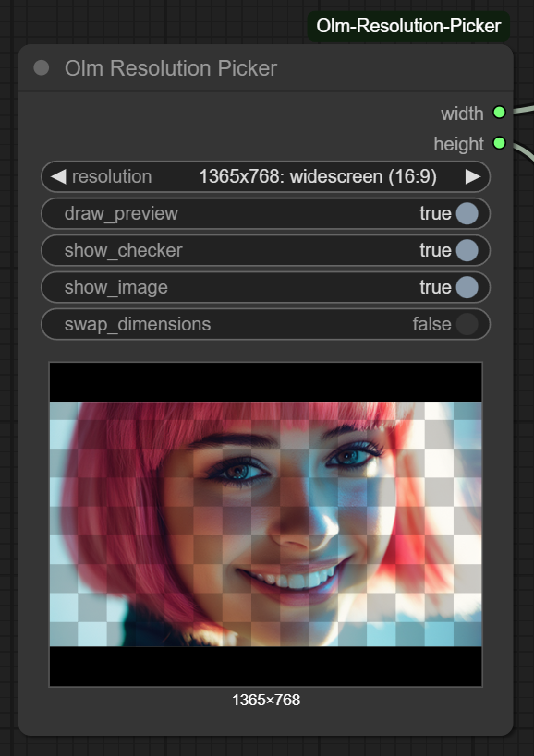Enable the swap_dimensions switch
534x756 pixels.
[467, 324]
